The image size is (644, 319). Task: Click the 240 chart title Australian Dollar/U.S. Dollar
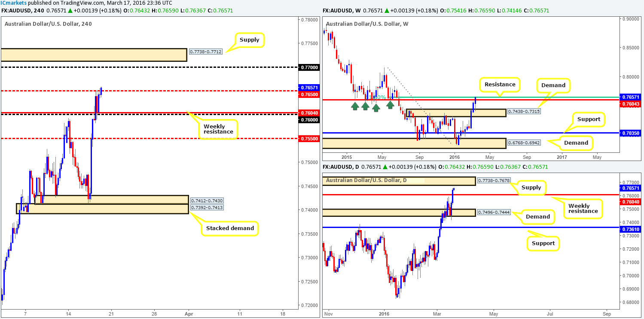(48, 24)
